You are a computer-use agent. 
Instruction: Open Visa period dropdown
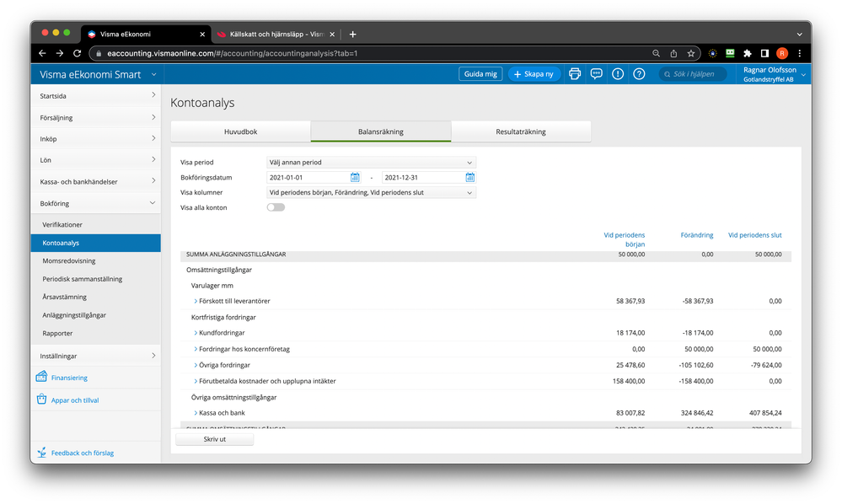371,162
